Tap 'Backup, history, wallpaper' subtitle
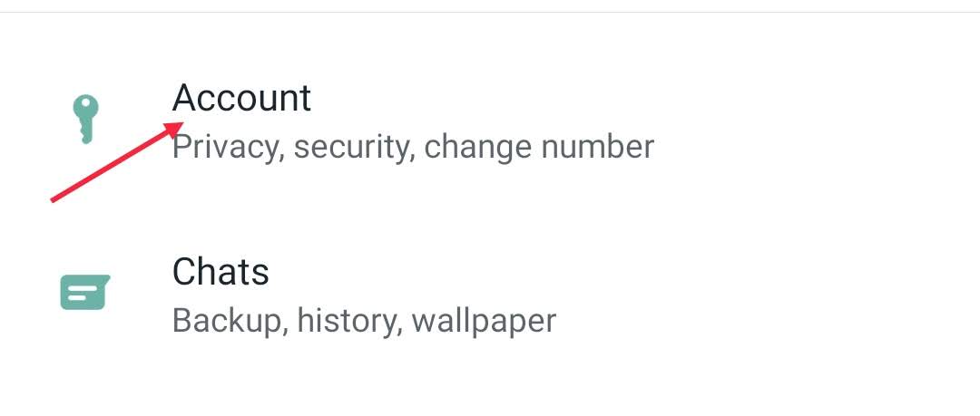Screen dimensions: 980x416 point(364,321)
